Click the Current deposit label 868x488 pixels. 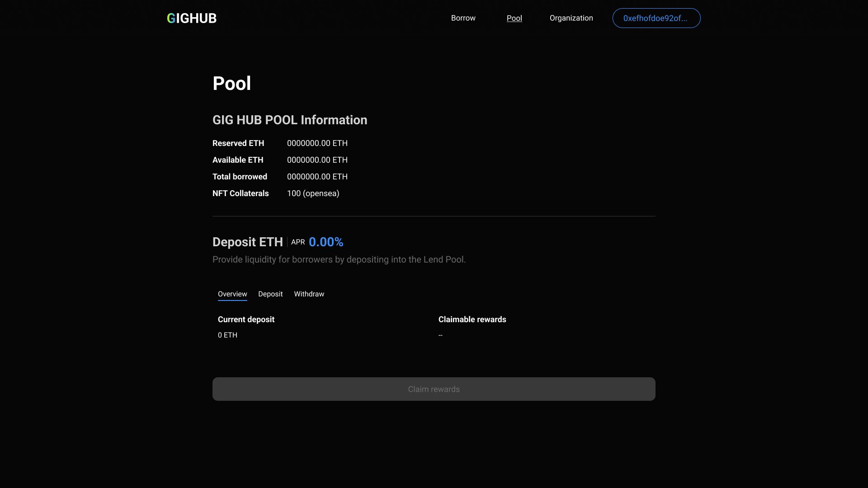pos(246,319)
